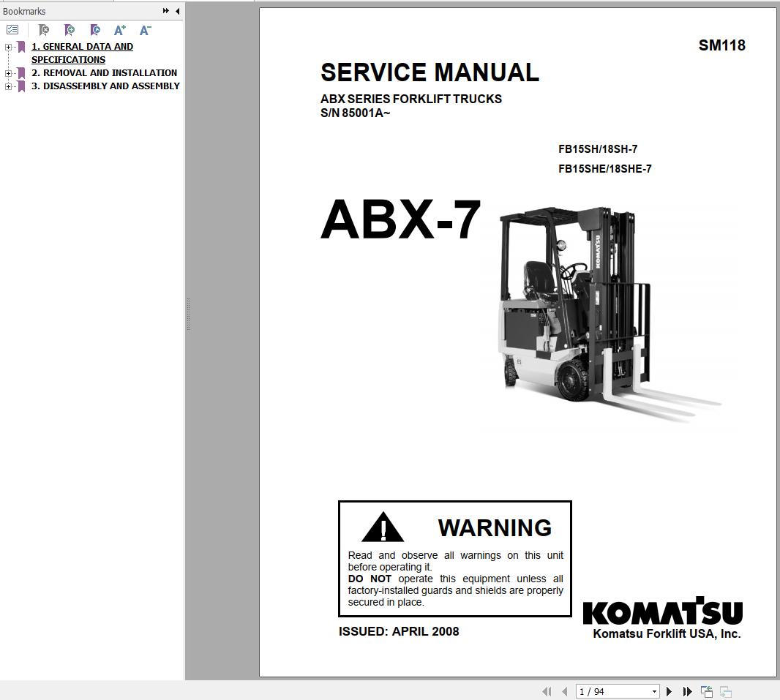Select the manage bookmarks list icon

(12, 30)
